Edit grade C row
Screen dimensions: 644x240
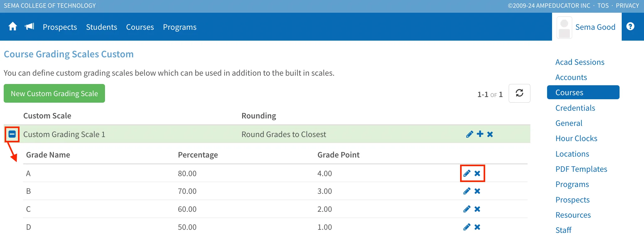click(x=467, y=209)
